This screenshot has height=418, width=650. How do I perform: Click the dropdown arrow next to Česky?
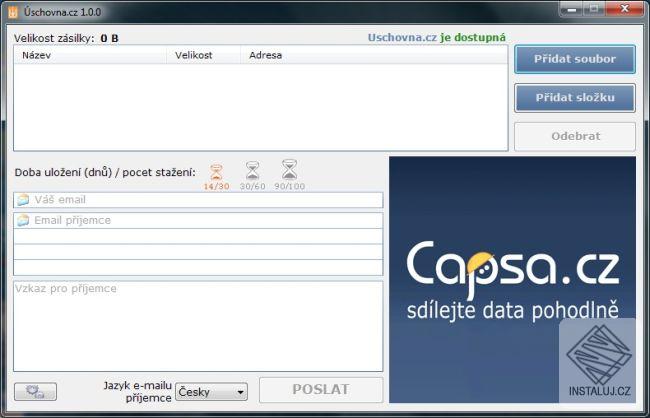tap(240, 392)
